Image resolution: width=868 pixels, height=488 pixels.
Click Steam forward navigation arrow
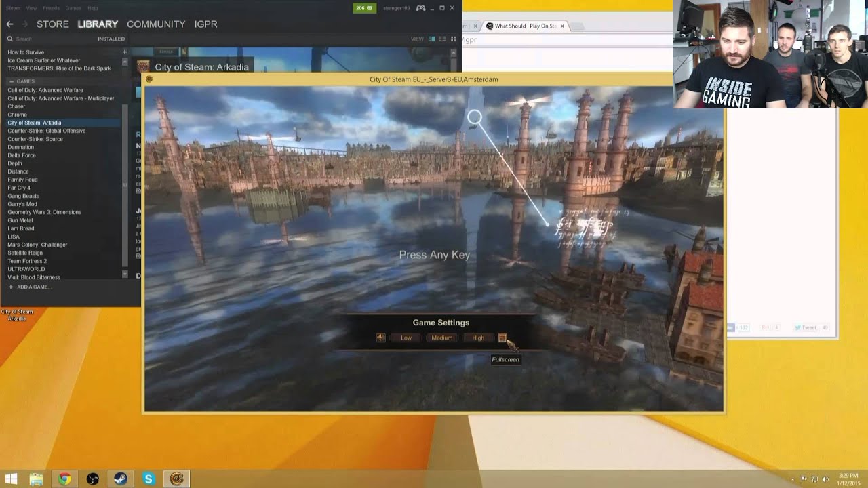[24, 24]
